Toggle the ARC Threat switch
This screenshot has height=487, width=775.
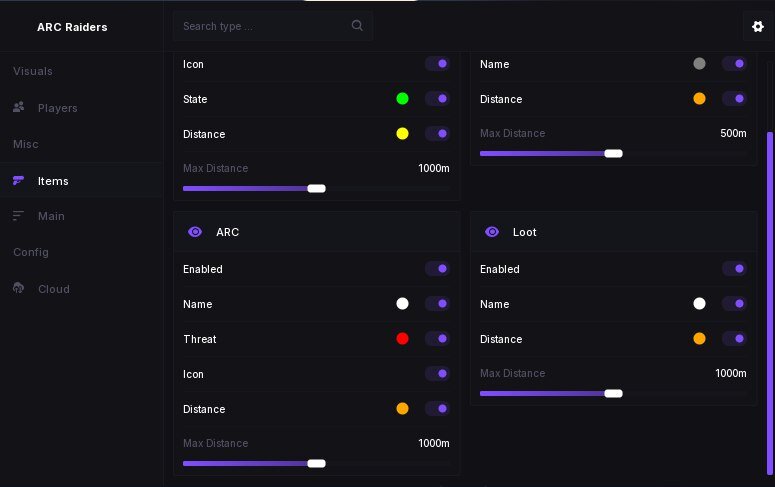coord(437,339)
